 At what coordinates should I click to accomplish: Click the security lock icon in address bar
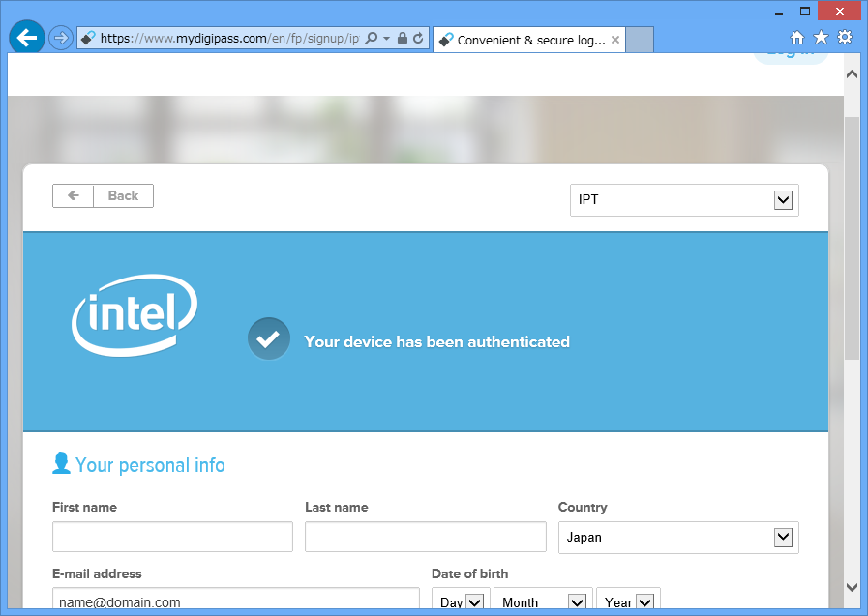coord(403,38)
